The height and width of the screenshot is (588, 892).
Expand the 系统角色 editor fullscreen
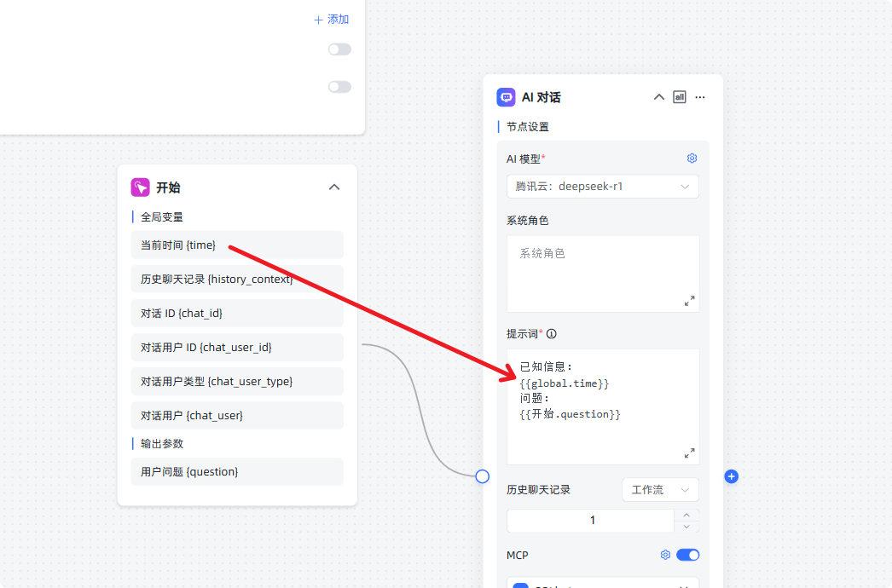pos(690,301)
